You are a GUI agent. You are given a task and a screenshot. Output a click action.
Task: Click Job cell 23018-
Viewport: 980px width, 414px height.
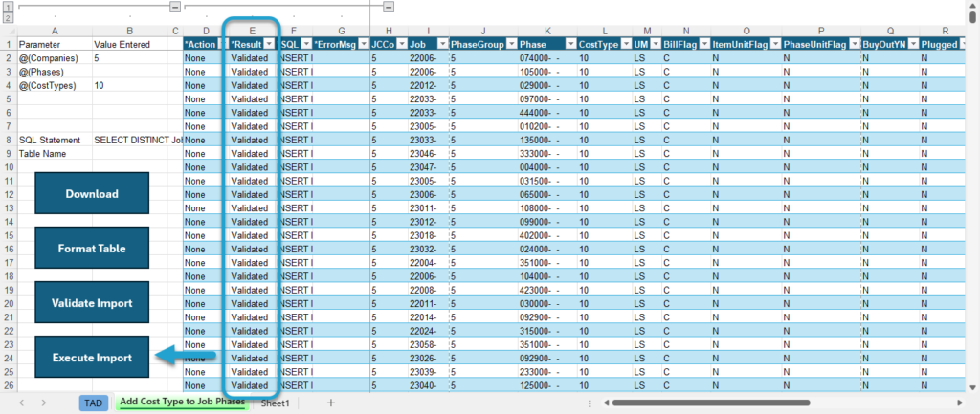[428, 235]
